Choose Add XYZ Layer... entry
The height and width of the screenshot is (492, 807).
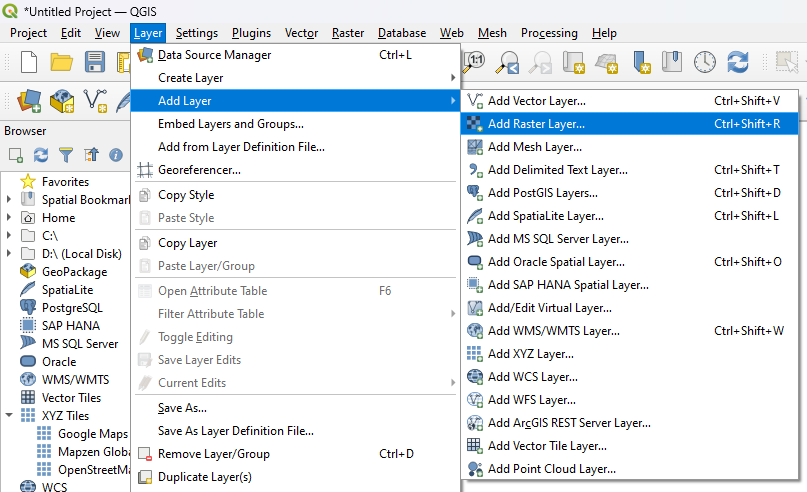[629, 354]
